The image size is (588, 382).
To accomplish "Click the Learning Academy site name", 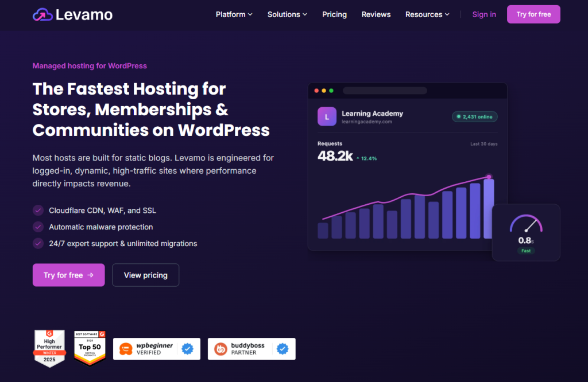I will coord(372,114).
